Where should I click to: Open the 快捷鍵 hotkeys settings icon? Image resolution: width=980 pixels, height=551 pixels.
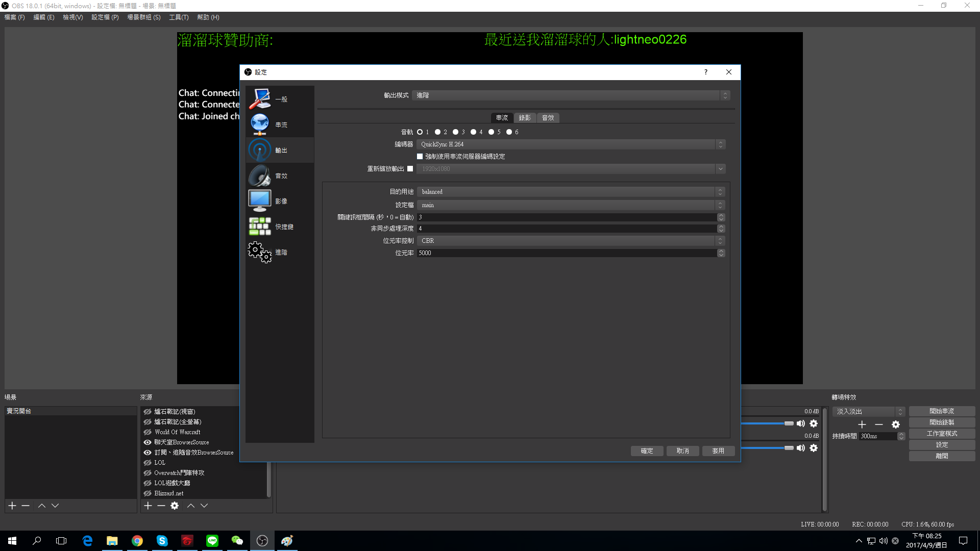coord(260,227)
